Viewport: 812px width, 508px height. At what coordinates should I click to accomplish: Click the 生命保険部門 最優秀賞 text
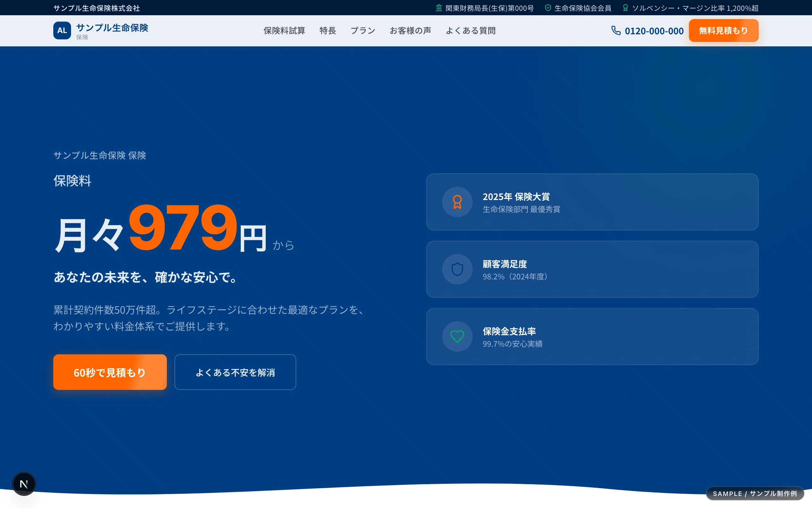521,209
